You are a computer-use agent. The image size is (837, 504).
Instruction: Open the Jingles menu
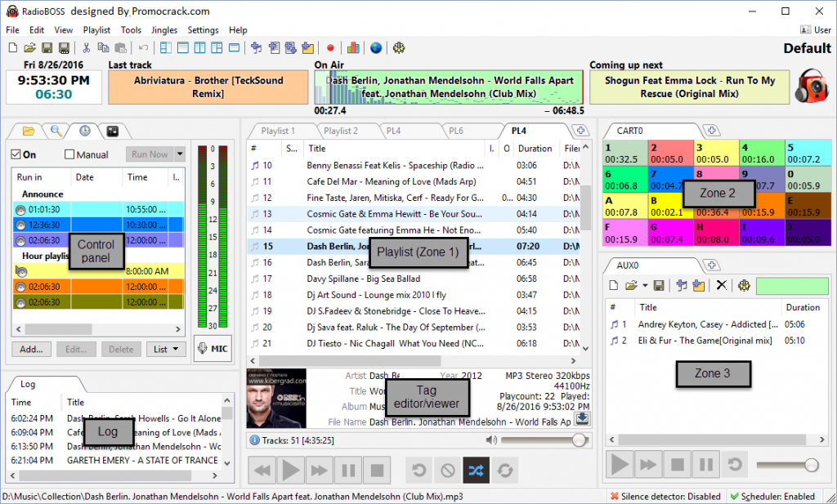(x=164, y=30)
